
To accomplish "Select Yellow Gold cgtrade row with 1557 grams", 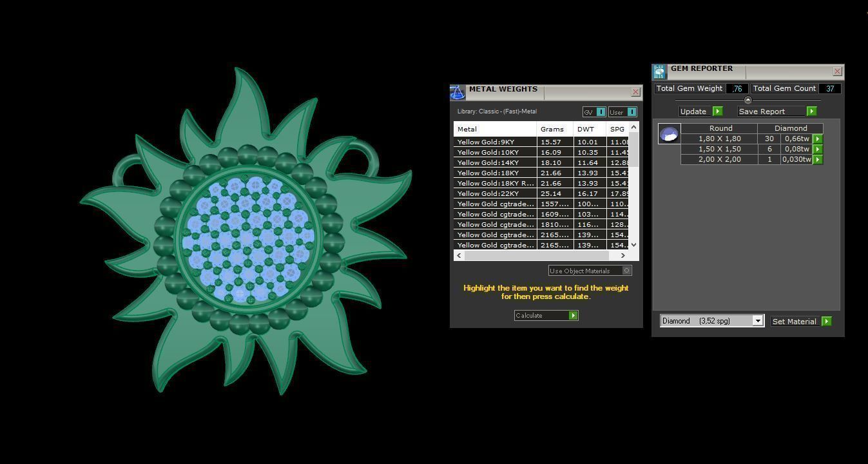I will pyautogui.click(x=541, y=204).
